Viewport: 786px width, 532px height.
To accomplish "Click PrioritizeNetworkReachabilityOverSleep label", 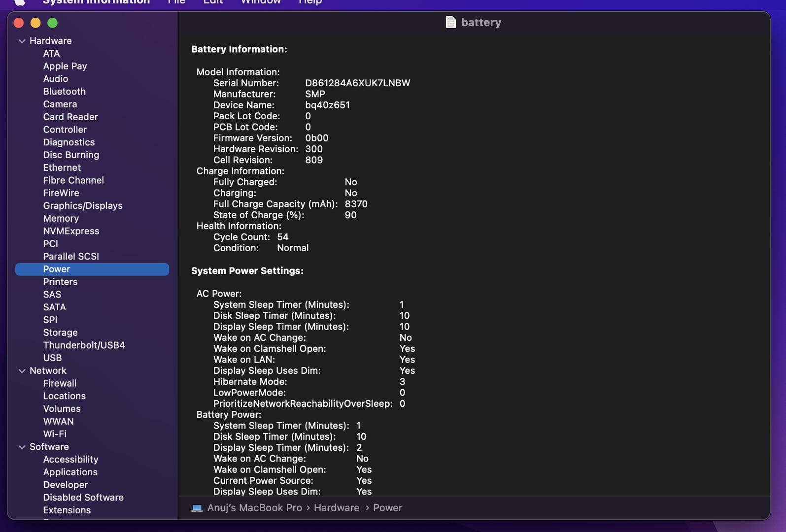I will point(303,404).
